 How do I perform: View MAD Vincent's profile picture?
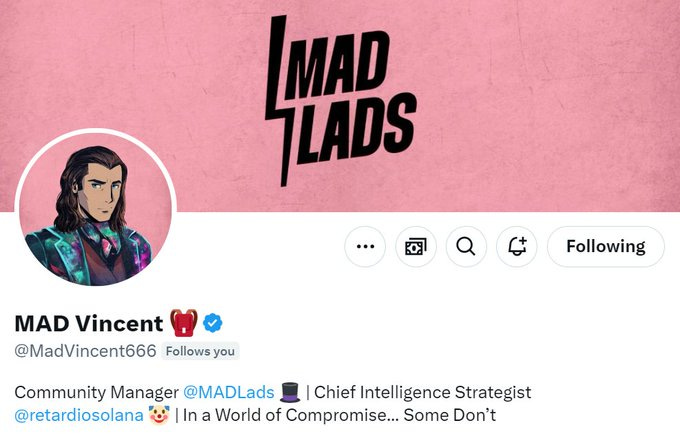(95, 209)
